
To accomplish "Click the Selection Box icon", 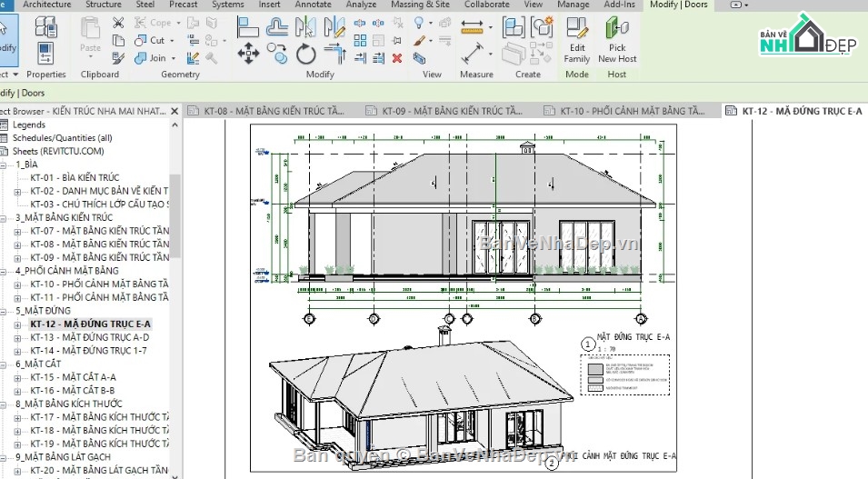I will [x=419, y=57].
